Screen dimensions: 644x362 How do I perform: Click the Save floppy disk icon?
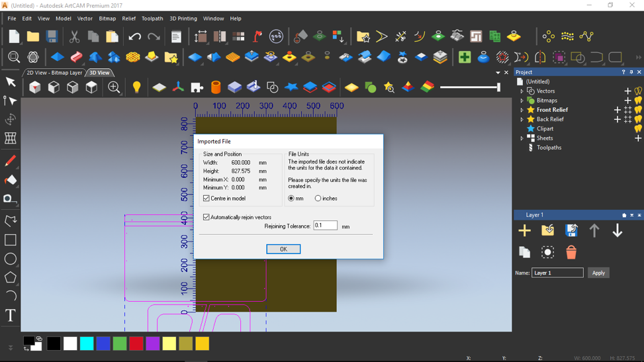pos(52,36)
